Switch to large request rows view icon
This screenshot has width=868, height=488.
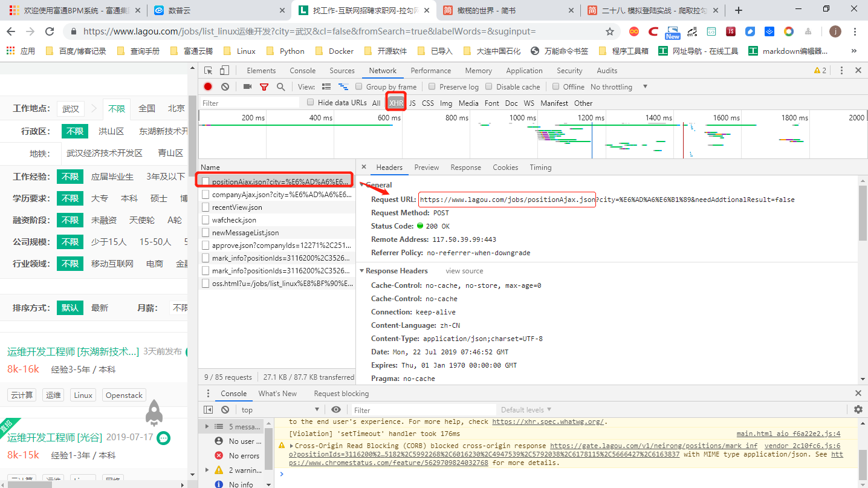[x=326, y=87]
